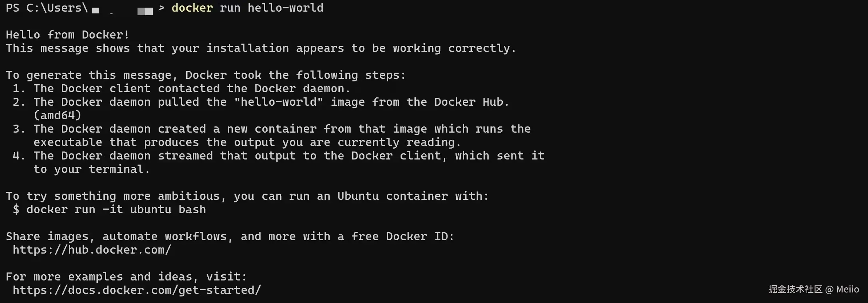
Task: Click the "Hello from Docker!" line
Action: (68, 35)
